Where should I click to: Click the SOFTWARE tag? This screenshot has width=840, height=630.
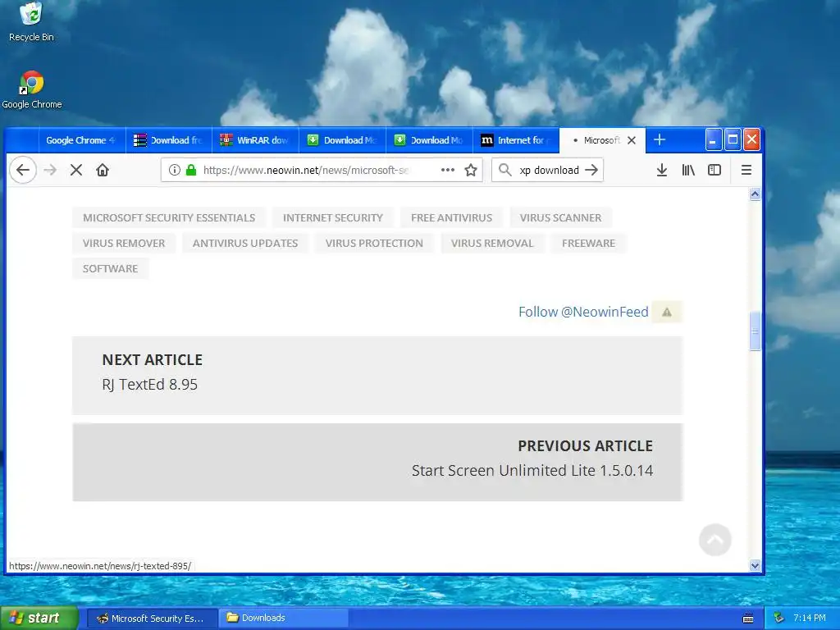(111, 268)
